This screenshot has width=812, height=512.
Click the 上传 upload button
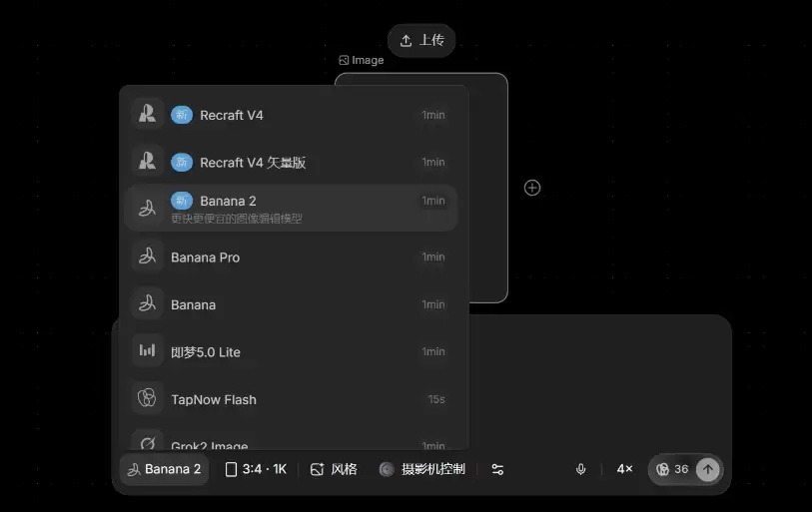[x=421, y=40]
